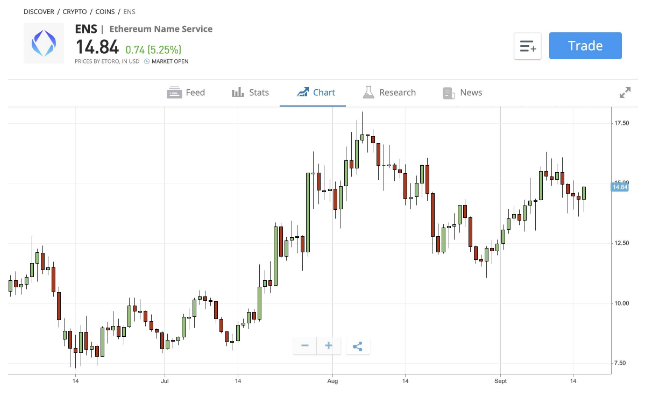
Task: Open the CRYPTO breadcrumb link
Action: [x=75, y=12]
